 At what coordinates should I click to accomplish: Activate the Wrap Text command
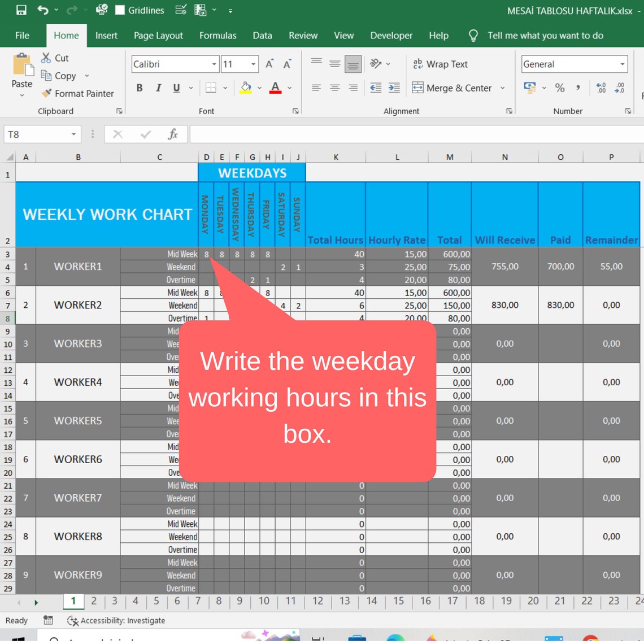[x=441, y=64]
